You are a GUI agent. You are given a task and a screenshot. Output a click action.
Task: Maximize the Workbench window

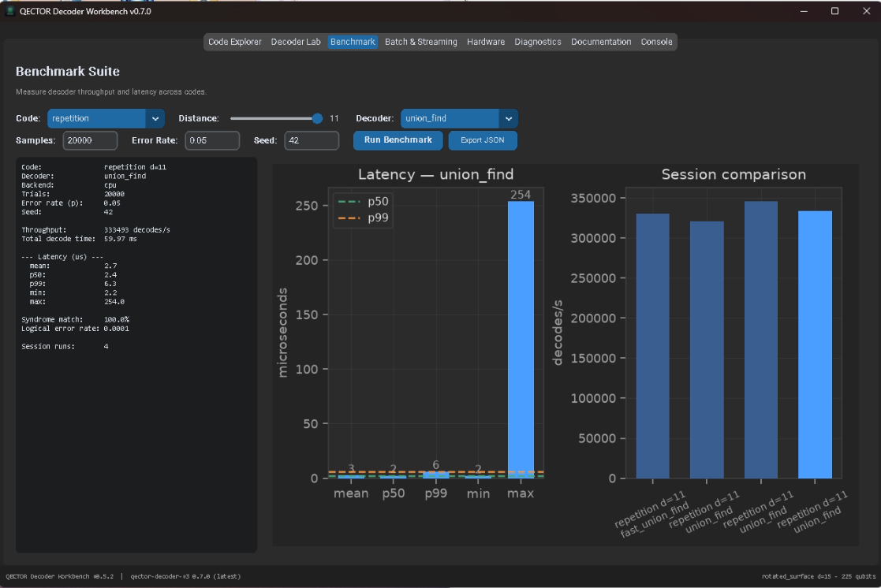tap(835, 11)
